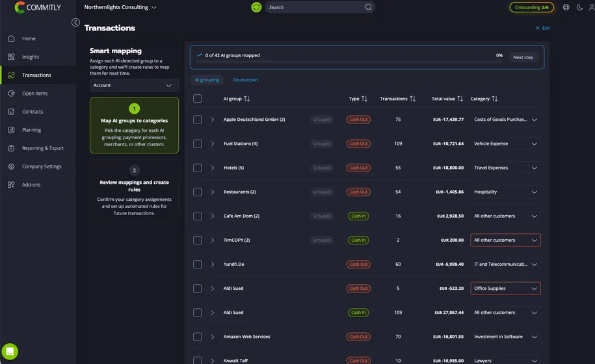Image resolution: width=595 pixels, height=364 pixels.
Task: Click the Reporting & Export icon
Action: pos(12,148)
